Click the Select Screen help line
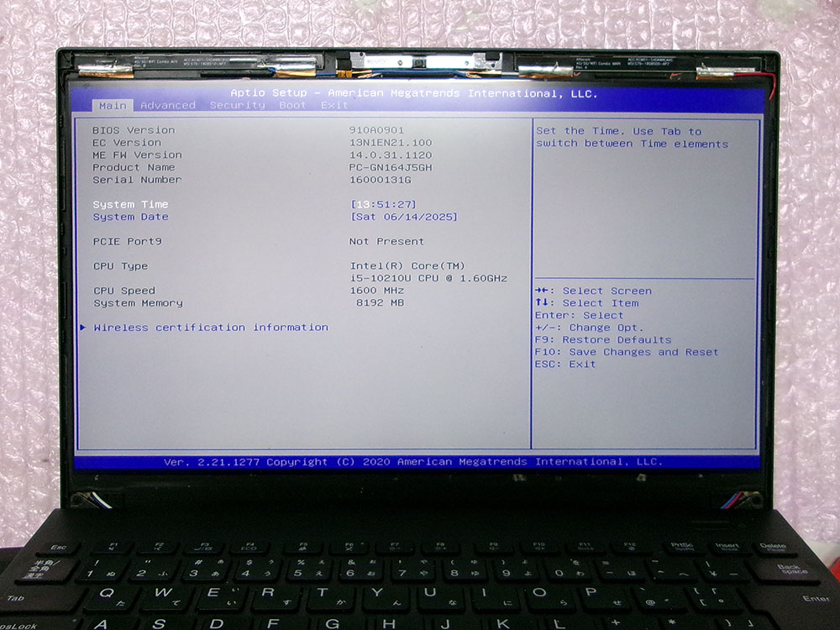 click(593, 291)
